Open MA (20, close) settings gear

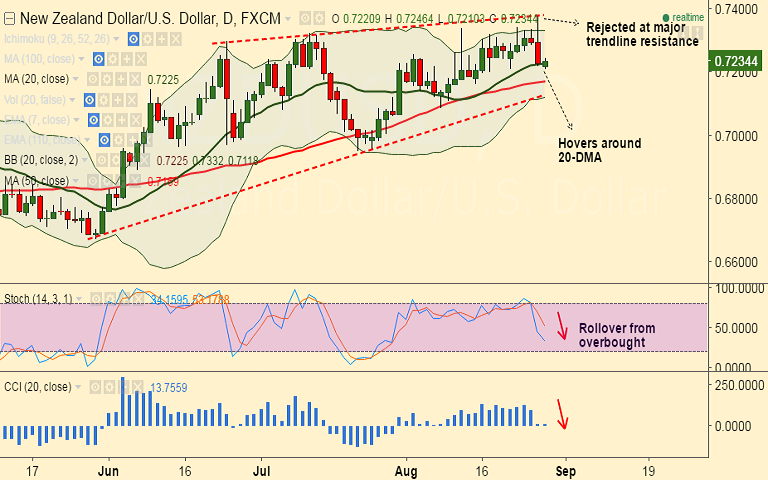107,79
